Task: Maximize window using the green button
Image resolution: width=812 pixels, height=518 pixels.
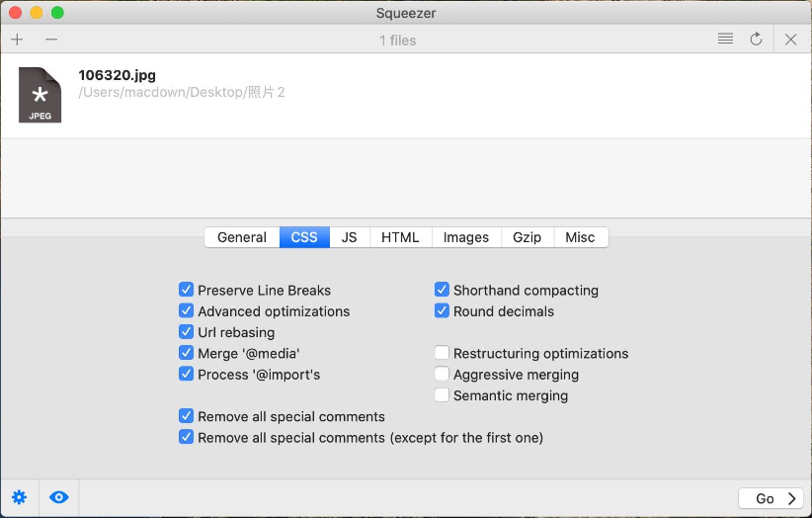Action: point(57,13)
